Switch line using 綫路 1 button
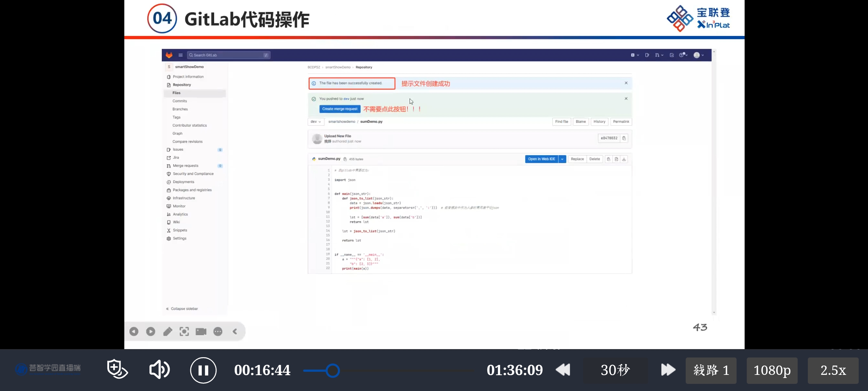Image resolution: width=868 pixels, height=391 pixels. pos(711,371)
